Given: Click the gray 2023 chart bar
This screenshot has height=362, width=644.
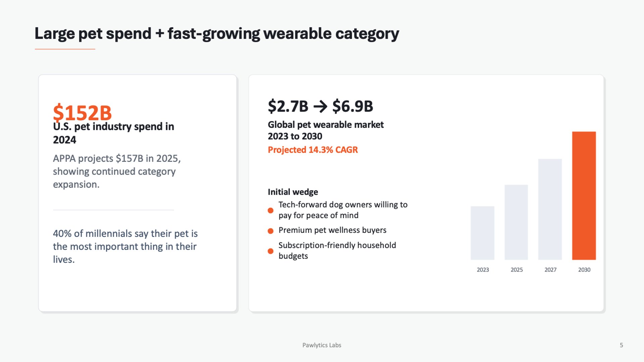Looking at the screenshot, I should click(x=482, y=233).
